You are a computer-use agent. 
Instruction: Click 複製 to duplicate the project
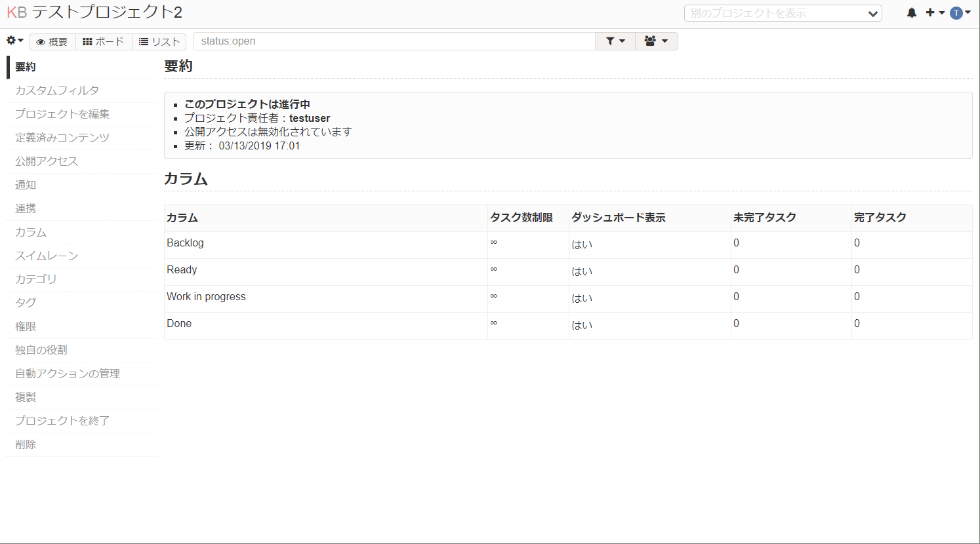25,397
